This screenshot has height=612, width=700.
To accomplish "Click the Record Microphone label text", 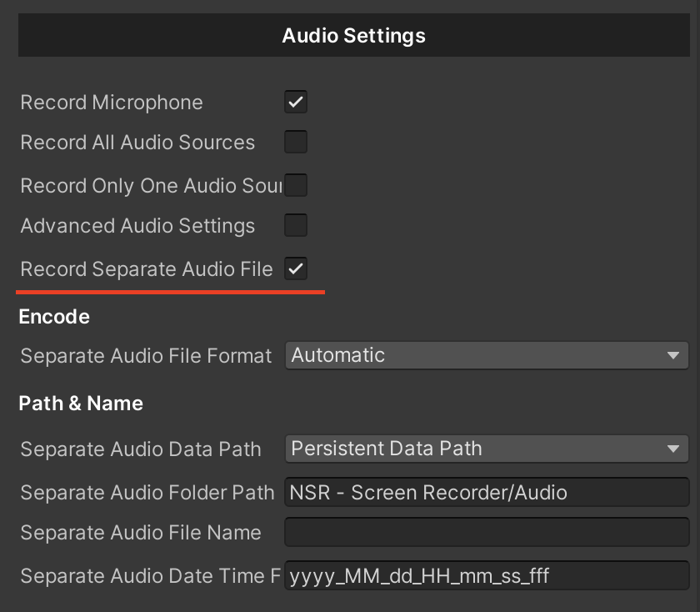I will pos(112,103).
